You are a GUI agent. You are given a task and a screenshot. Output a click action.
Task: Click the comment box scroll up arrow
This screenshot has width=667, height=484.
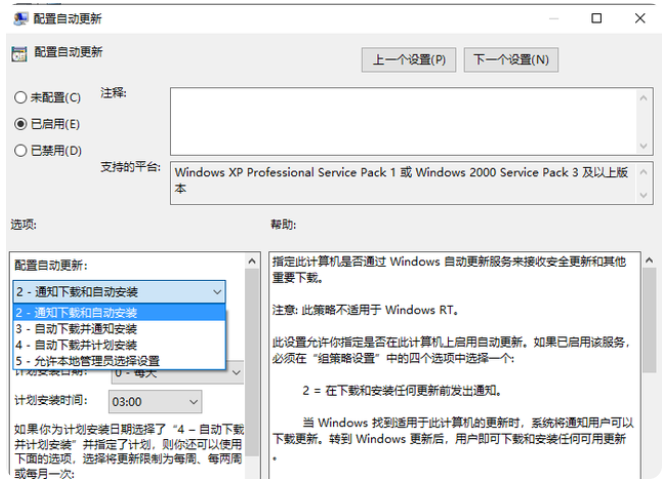644,98
